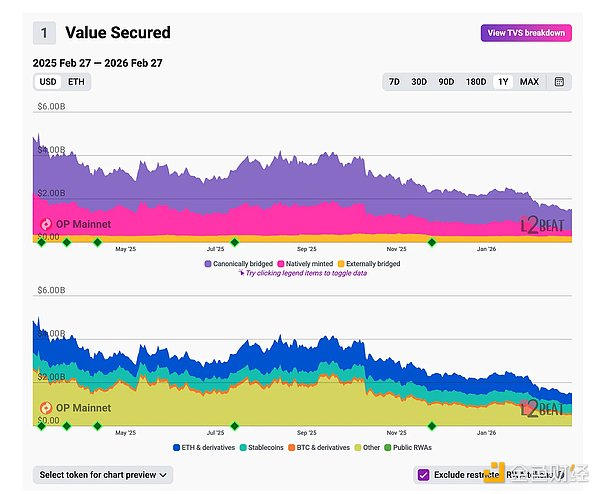Select the MAX time range
600x494 pixels.
[529, 81]
